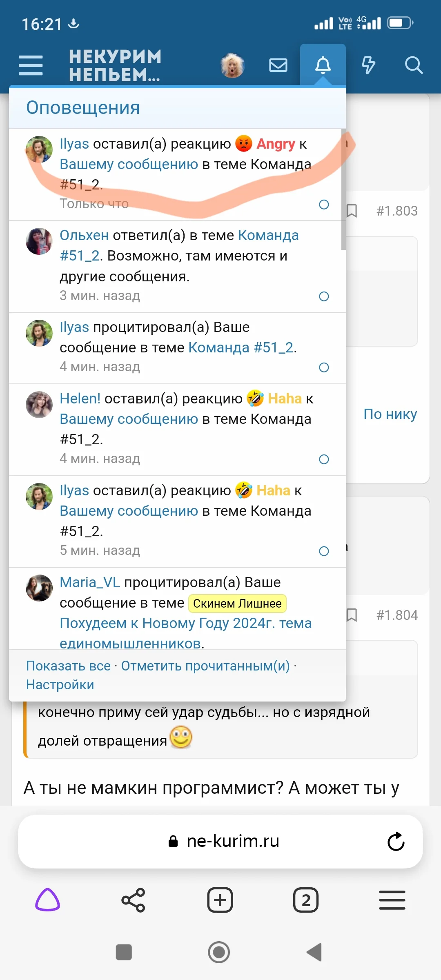
Task: Click the alerts popup scrollbar
Action: (343, 190)
